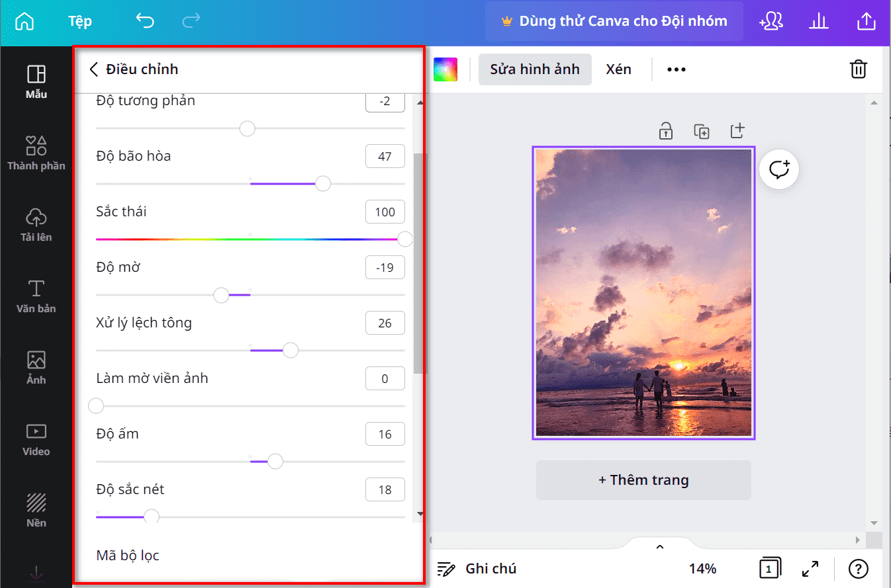Expand the notes/pages drawer chevron
The image size is (891, 588).
659,546
